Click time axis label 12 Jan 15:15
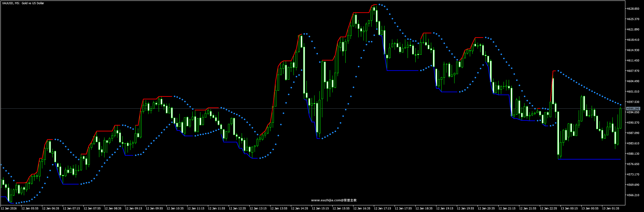The height and width of the screenshot is (212, 644). click(x=321, y=208)
